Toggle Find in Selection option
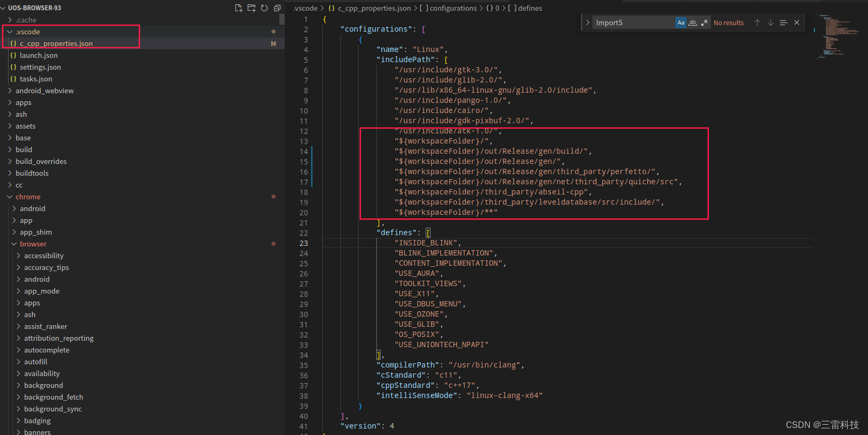The height and width of the screenshot is (435, 868). [783, 22]
